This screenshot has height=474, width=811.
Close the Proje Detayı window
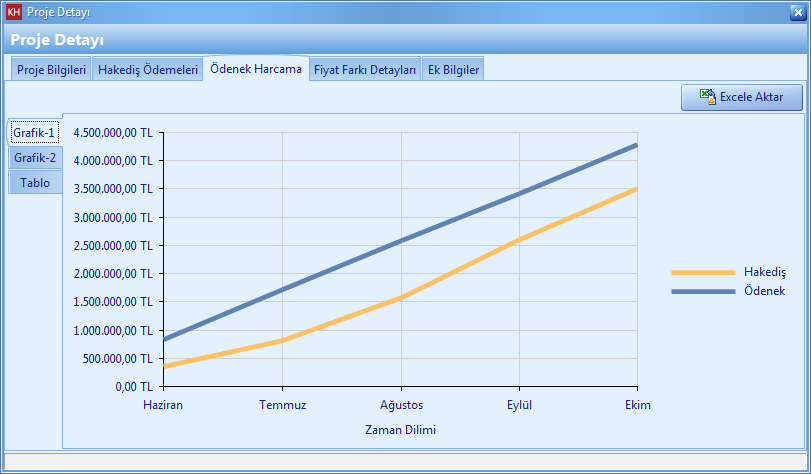coord(796,12)
